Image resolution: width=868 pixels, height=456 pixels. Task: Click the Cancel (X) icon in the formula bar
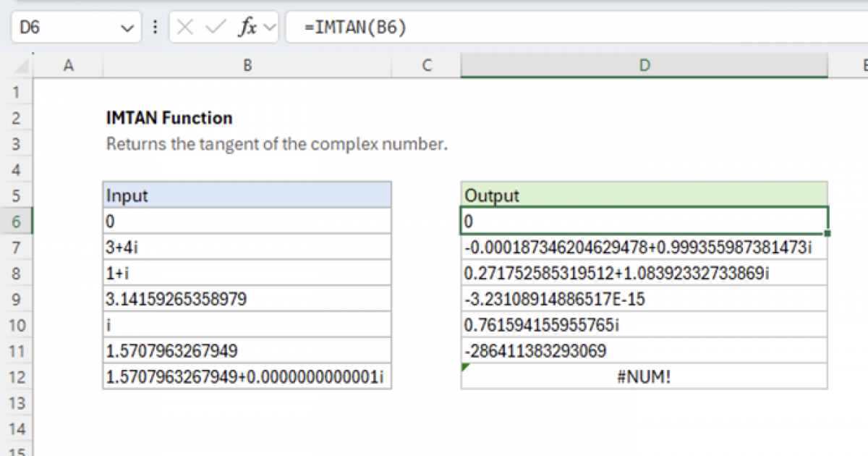[x=185, y=28]
